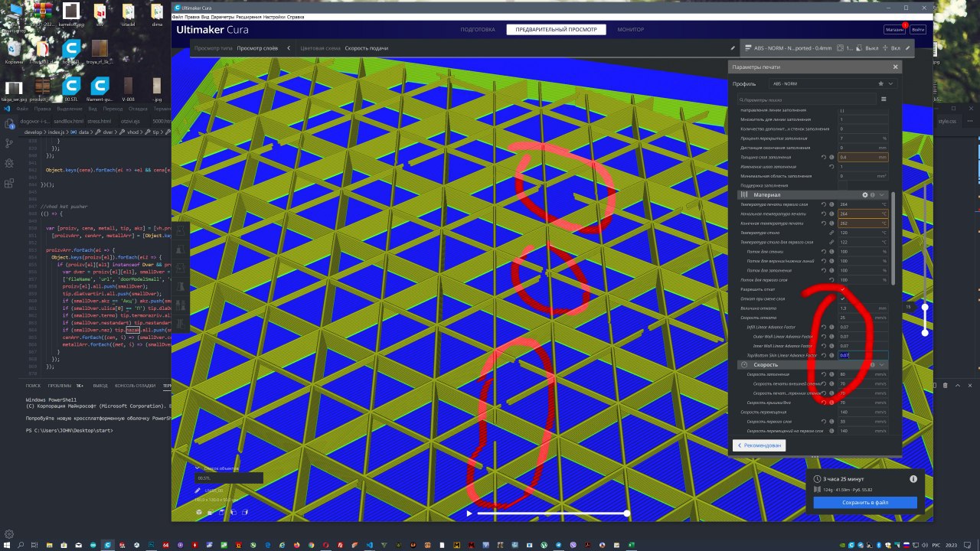The image size is (980, 551).
Task: Click Рекомендован button
Action: 759,445
